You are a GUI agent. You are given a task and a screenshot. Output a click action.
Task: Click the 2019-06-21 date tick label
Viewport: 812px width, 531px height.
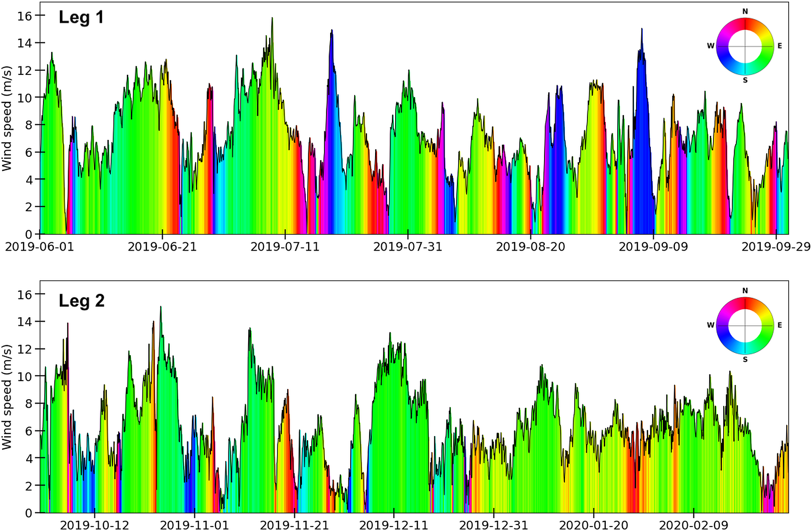pos(162,247)
